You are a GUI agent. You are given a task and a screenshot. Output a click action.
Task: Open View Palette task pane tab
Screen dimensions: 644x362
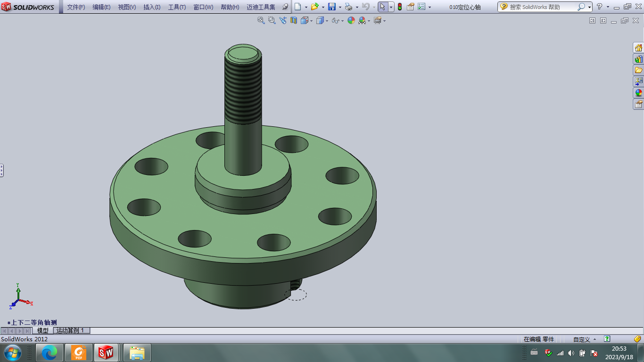click(x=638, y=82)
